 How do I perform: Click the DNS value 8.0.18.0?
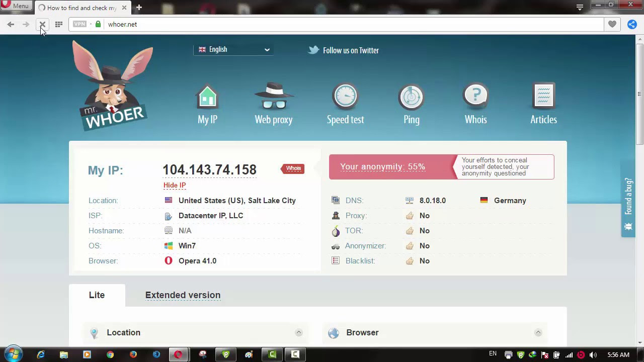tap(432, 200)
